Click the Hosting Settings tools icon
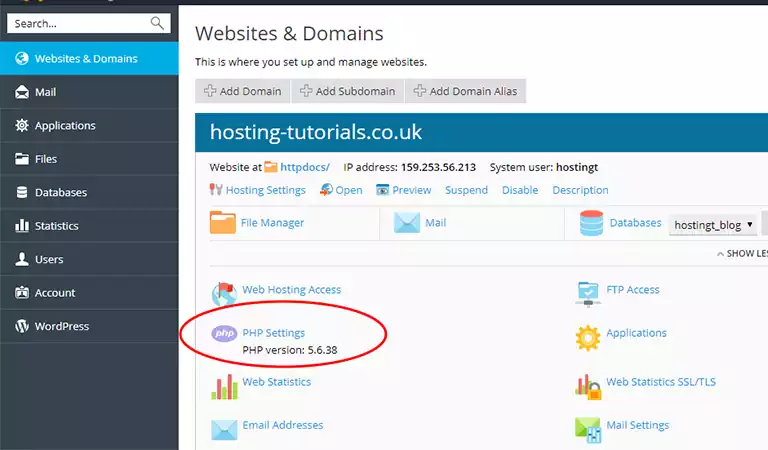 [216, 189]
